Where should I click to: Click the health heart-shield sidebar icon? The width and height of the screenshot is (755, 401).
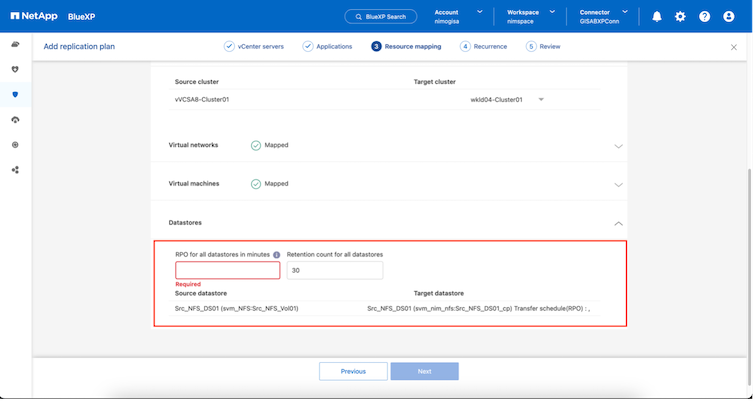(x=15, y=70)
